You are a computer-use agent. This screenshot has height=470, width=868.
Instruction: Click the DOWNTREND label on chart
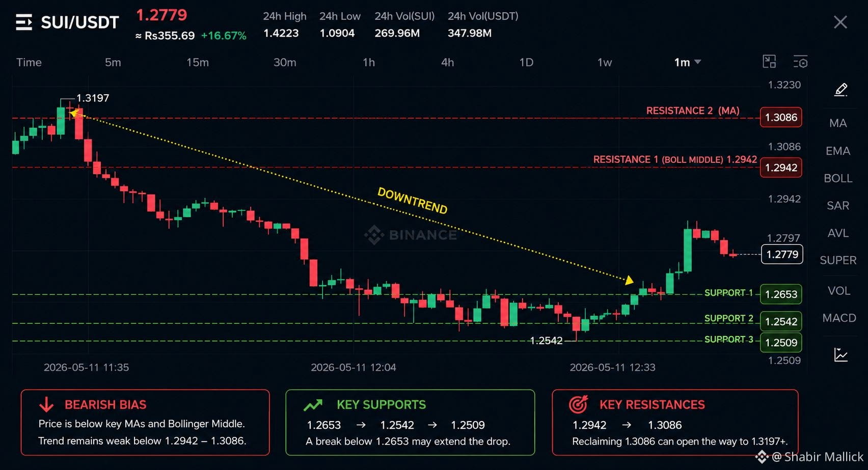(412, 200)
